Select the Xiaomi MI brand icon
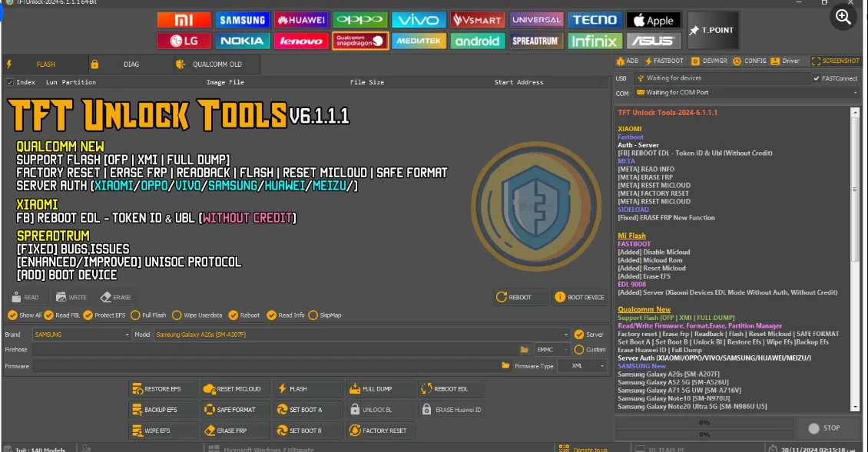868x452 pixels. click(x=184, y=20)
